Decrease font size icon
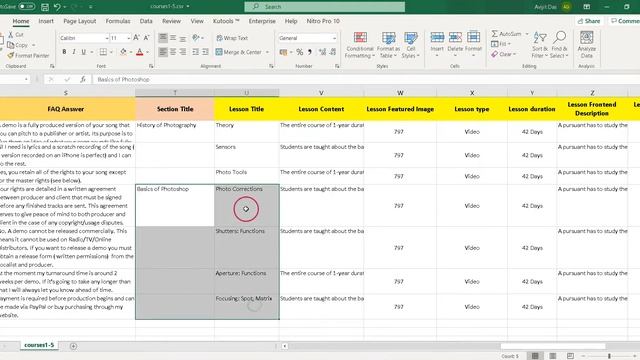 tap(147, 38)
